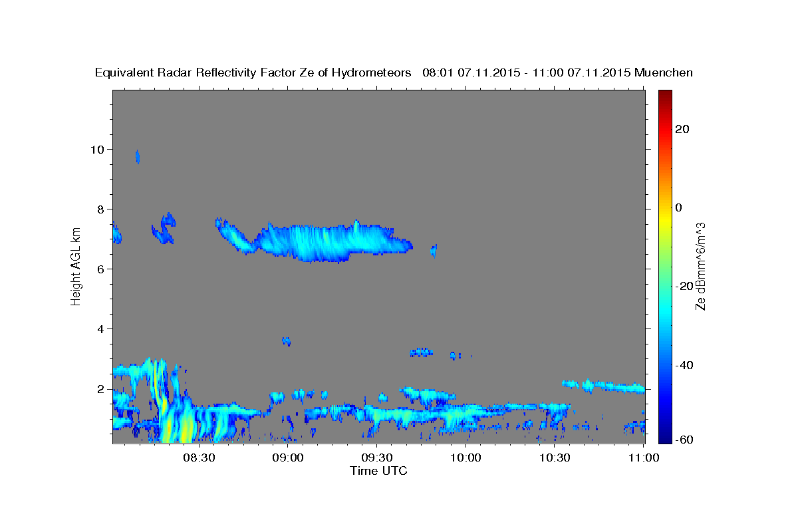This screenshot has height=532, width=798.
Task: Click the dark red top of the colorbar
Action: tap(664, 95)
